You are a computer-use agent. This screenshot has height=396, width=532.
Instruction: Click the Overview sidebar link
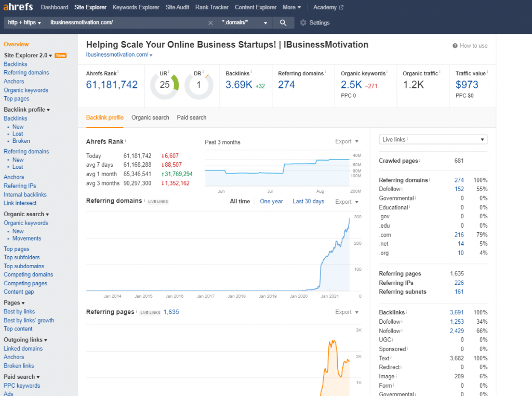click(x=16, y=44)
